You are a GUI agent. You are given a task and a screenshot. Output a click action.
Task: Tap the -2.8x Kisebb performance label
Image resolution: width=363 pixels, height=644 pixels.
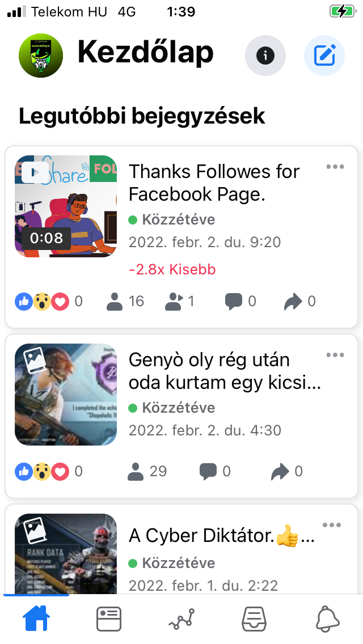(172, 269)
